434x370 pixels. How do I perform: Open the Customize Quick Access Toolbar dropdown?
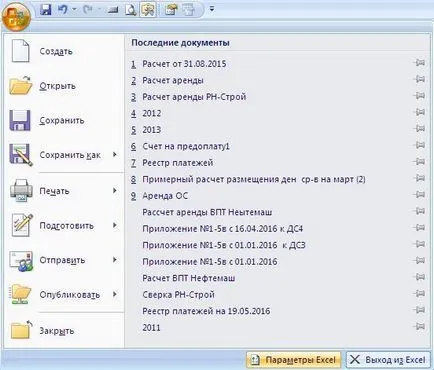pos(212,9)
